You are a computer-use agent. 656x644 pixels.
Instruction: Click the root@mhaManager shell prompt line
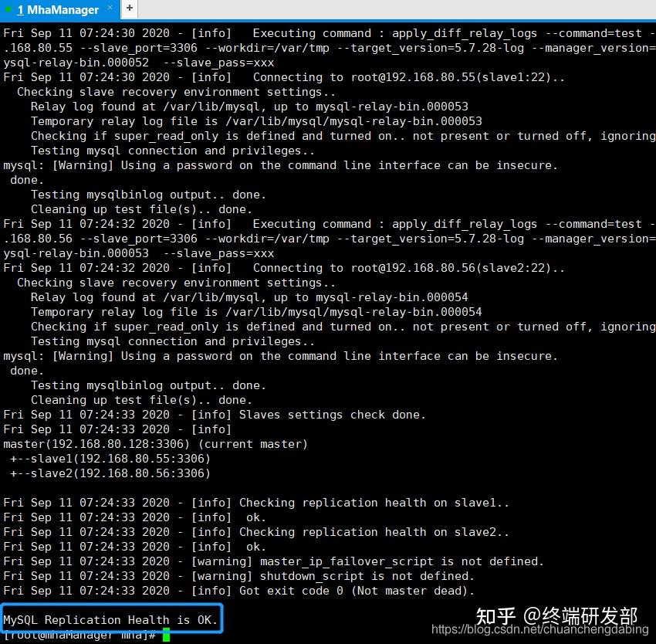(77, 634)
